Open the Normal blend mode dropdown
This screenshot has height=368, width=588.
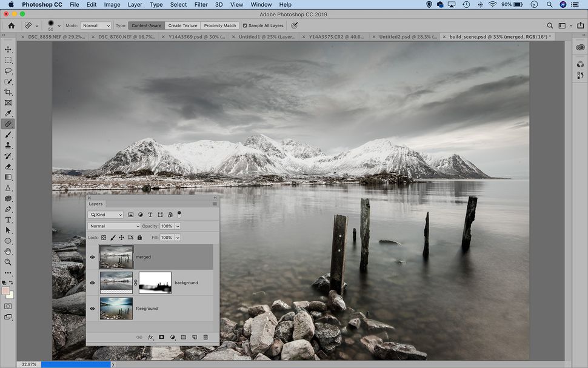(114, 226)
